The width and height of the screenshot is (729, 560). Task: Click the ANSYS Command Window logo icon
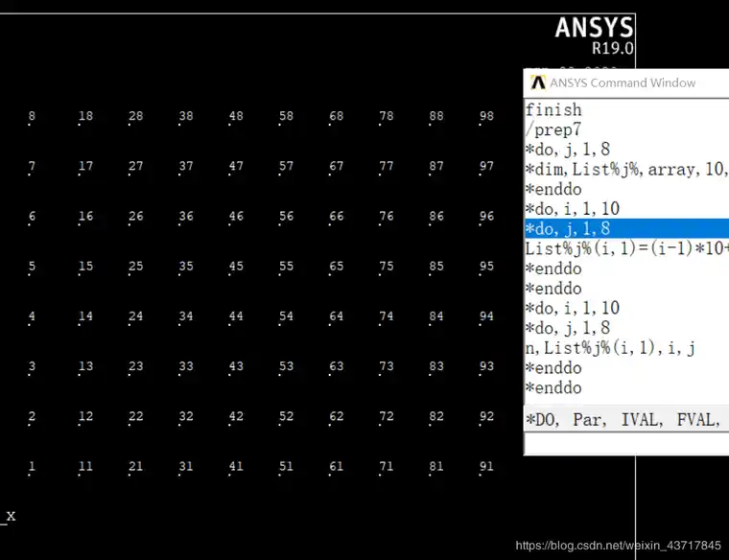tap(538, 82)
